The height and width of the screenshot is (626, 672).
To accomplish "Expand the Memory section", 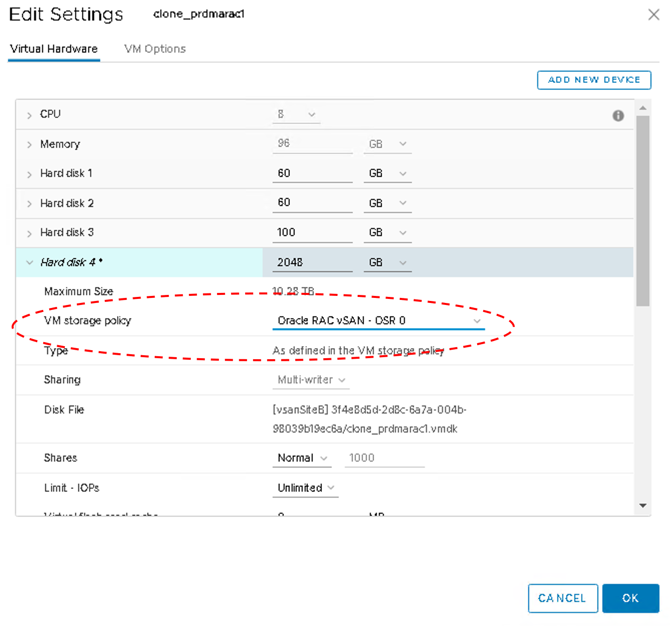I will (x=29, y=145).
